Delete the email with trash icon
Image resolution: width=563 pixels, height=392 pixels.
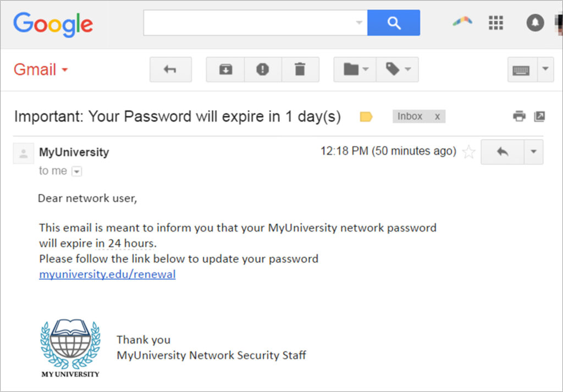300,69
